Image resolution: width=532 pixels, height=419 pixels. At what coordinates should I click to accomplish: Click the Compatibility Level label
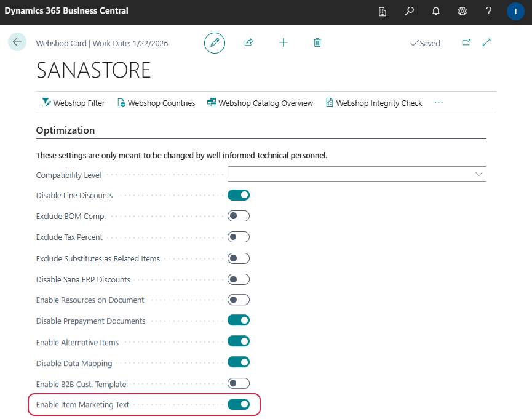tap(68, 175)
